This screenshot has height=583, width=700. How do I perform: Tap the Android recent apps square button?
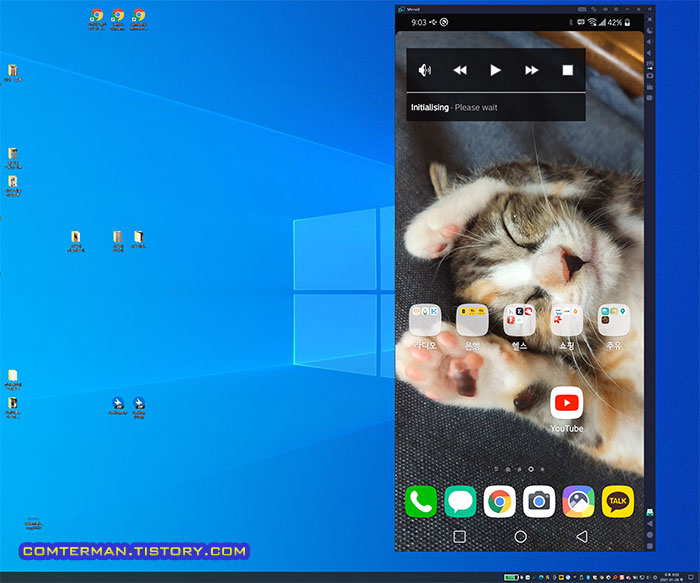coord(459,537)
